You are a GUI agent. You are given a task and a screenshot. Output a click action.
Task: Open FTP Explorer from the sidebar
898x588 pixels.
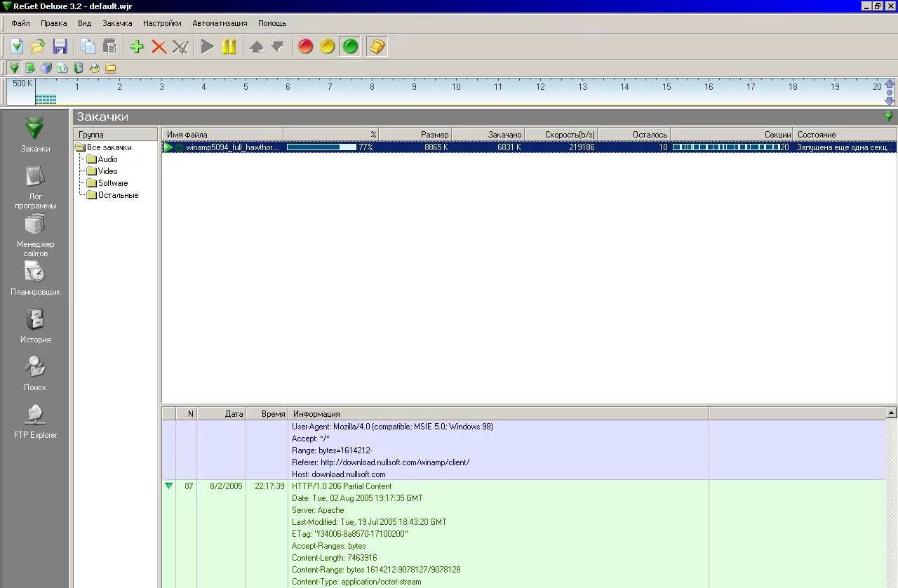35,422
